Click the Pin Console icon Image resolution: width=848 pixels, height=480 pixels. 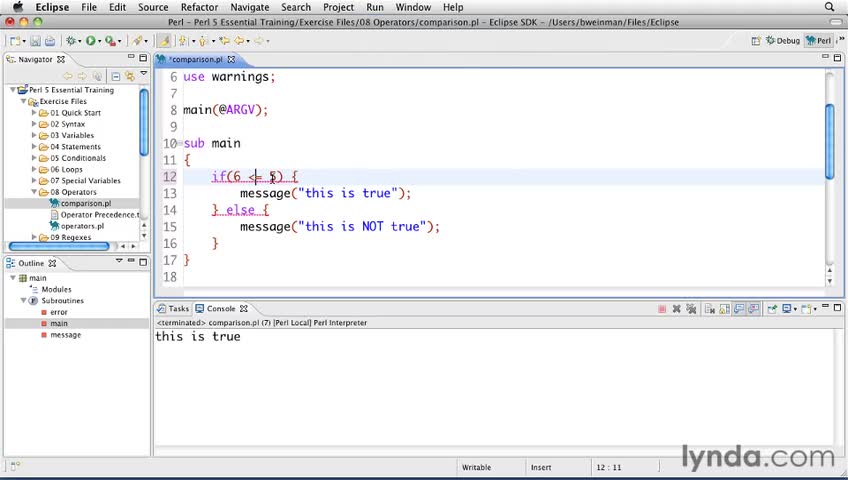tap(772, 309)
